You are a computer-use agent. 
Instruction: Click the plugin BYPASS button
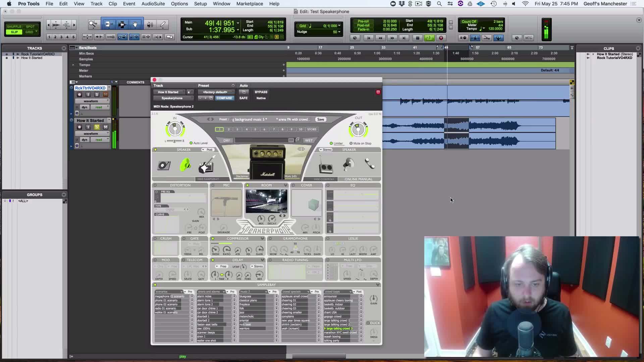pyautogui.click(x=261, y=92)
